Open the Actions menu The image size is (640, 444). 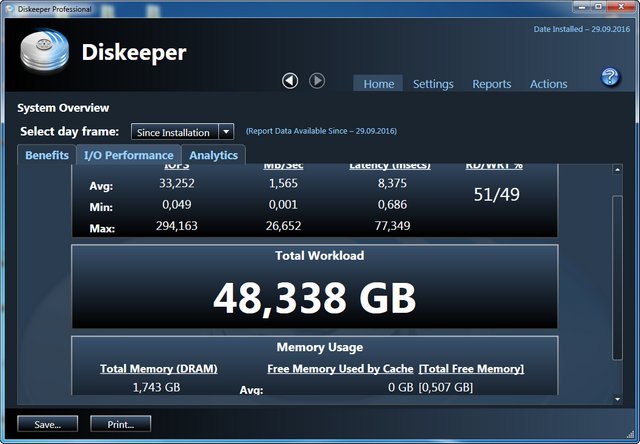point(548,84)
